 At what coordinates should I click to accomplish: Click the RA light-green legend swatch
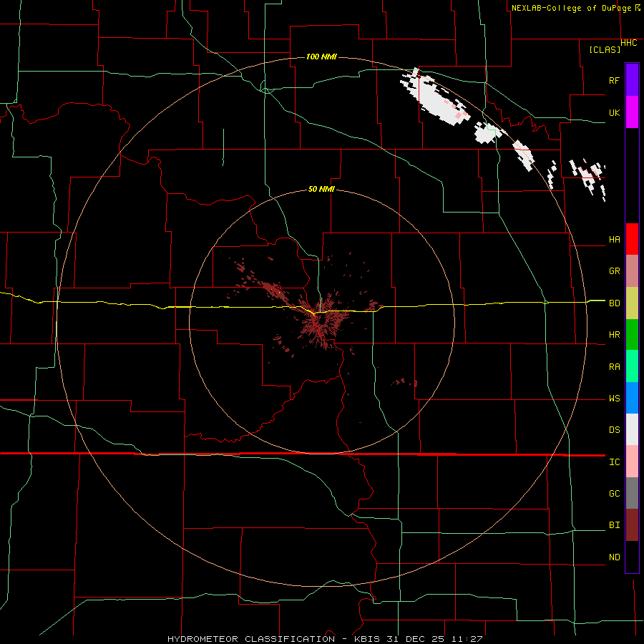click(632, 366)
